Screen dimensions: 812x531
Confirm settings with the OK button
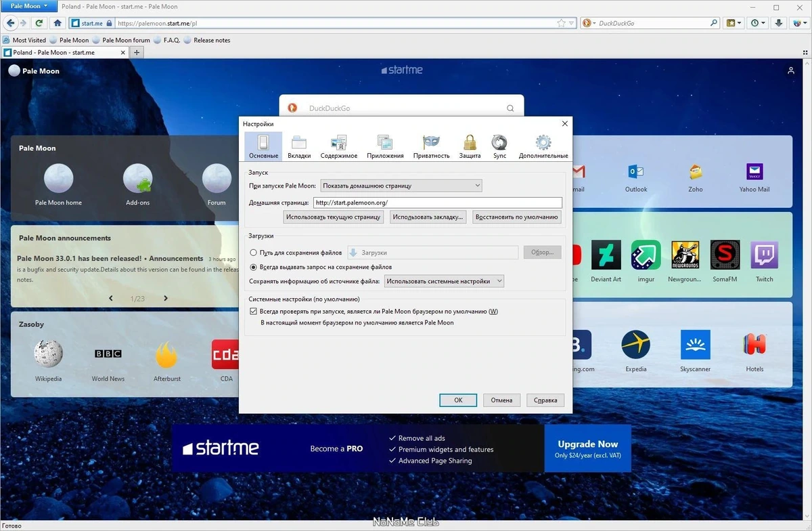[x=458, y=400]
